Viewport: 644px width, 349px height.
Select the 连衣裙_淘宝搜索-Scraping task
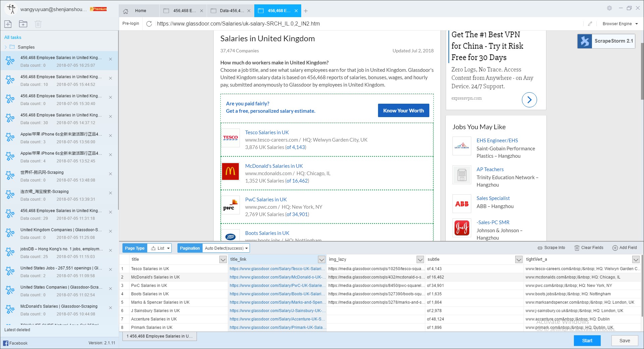click(59, 195)
